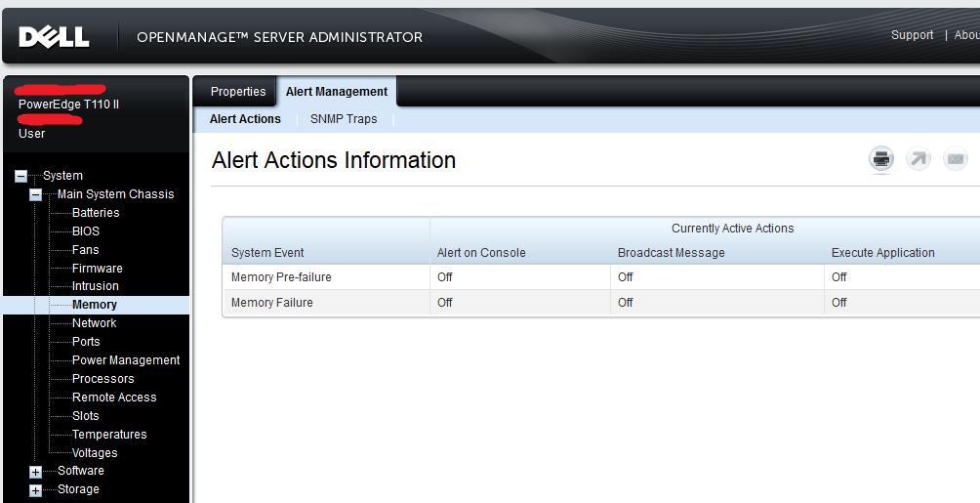
Task: Open BIOS in the tree
Action: click(86, 231)
